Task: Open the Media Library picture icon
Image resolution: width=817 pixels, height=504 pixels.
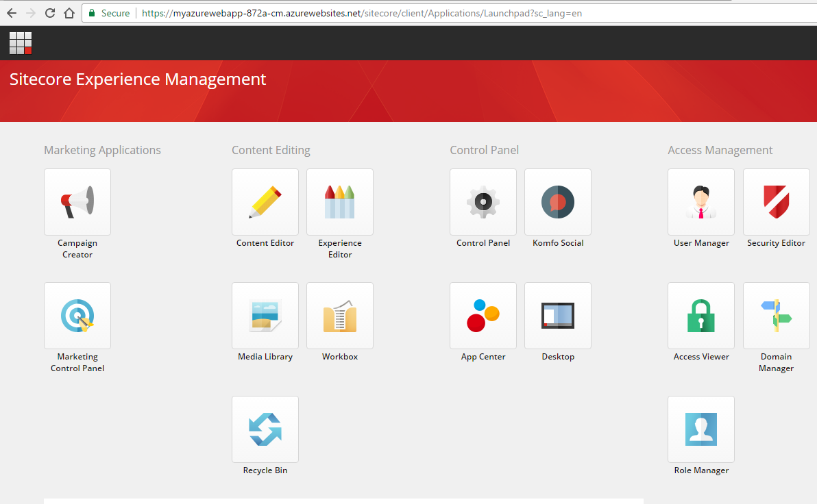Action: (x=265, y=316)
